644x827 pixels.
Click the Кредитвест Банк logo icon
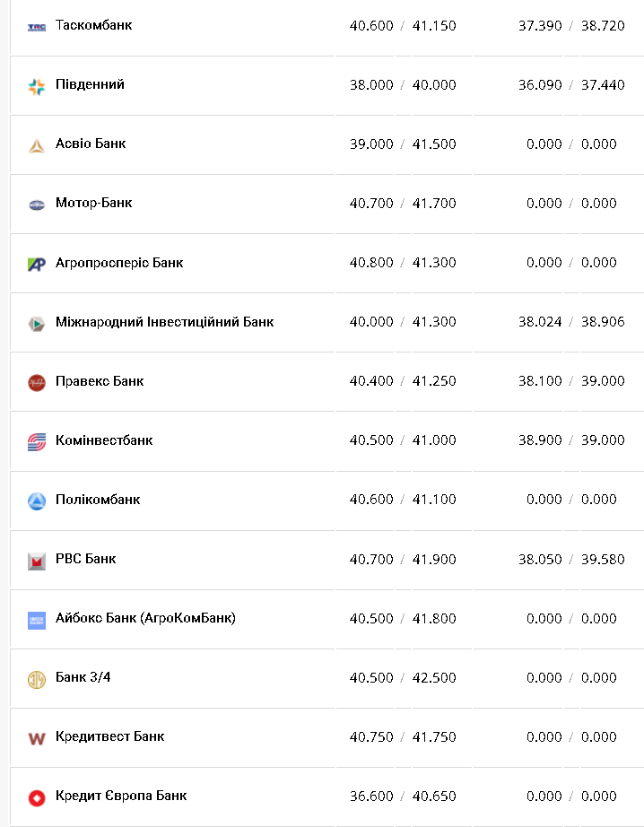tap(37, 738)
